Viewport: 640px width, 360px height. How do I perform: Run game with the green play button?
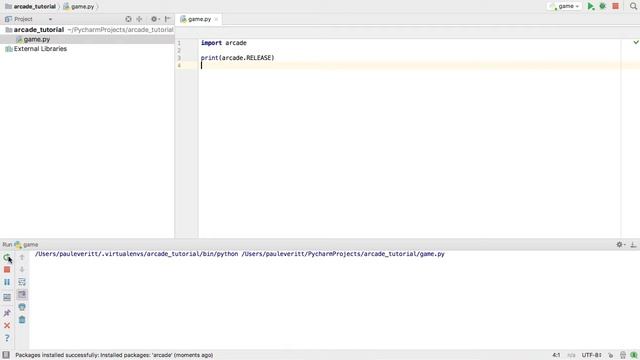[590, 6]
